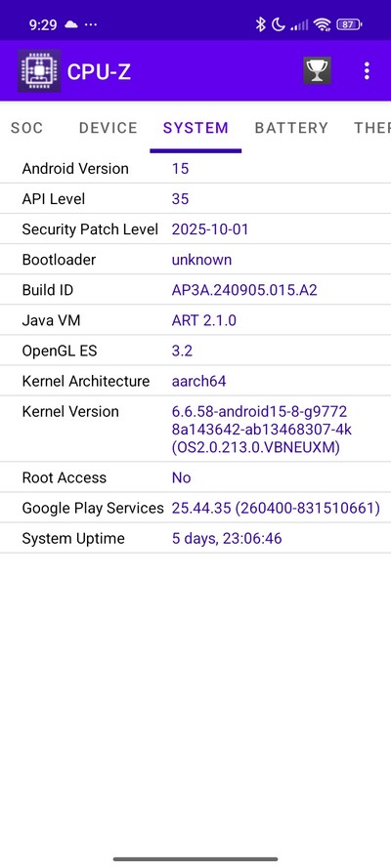Tap the Bluetooth status icon
This screenshot has width=391, height=868.
tap(260, 24)
